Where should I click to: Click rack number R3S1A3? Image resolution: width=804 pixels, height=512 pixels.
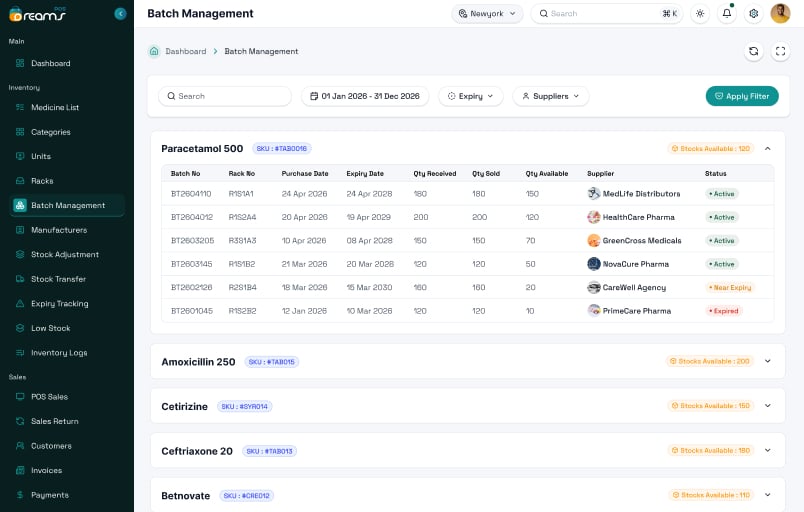[x=243, y=241]
